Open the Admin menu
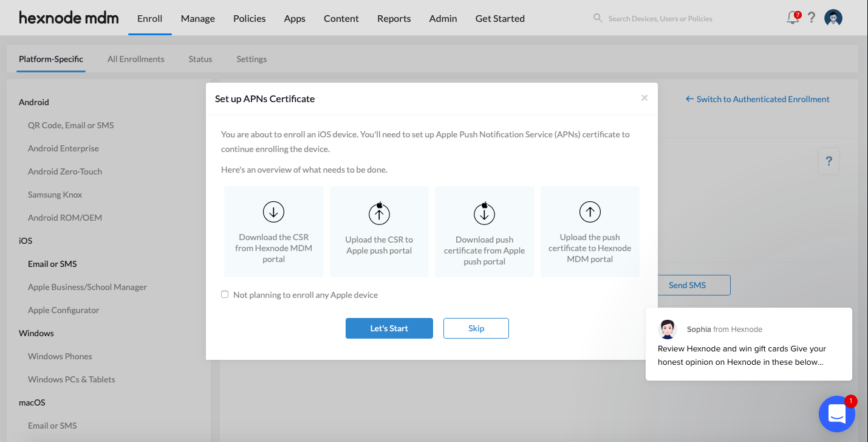 [x=443, y=18]
